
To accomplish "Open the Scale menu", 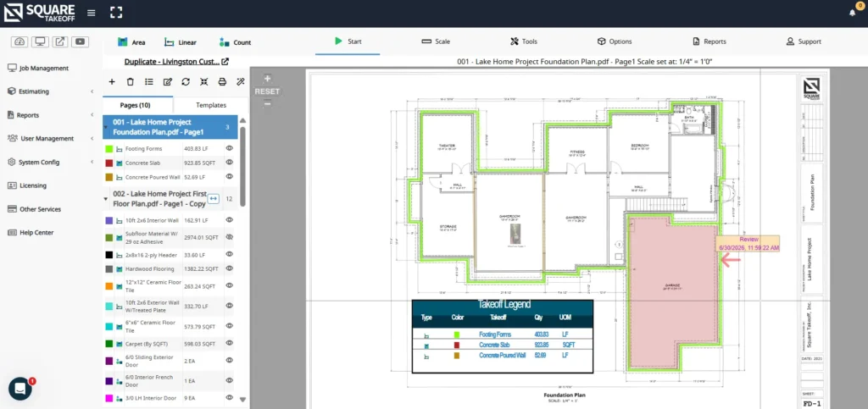I will pyautogui.click(x=436, y=41).
